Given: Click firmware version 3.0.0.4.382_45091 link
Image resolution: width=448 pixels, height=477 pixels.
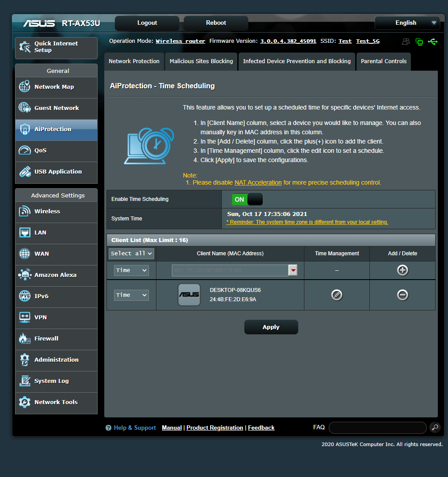Looking at the screenshot, I should point(288,41).
